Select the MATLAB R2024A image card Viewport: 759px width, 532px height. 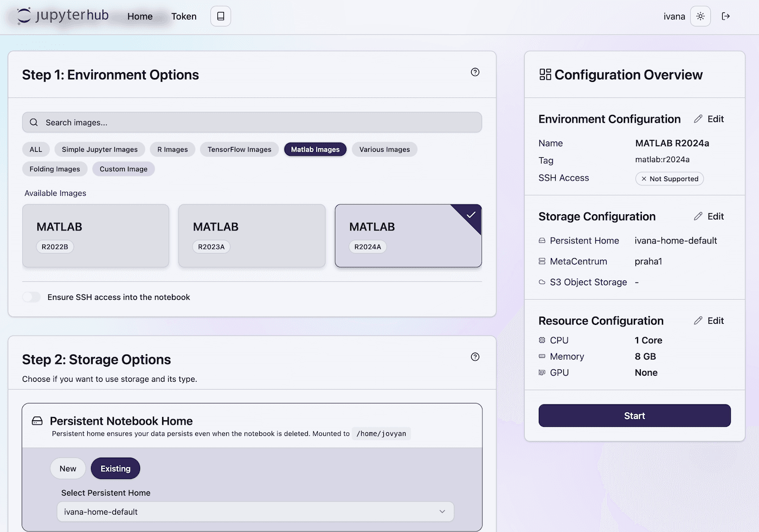point(408,236)
